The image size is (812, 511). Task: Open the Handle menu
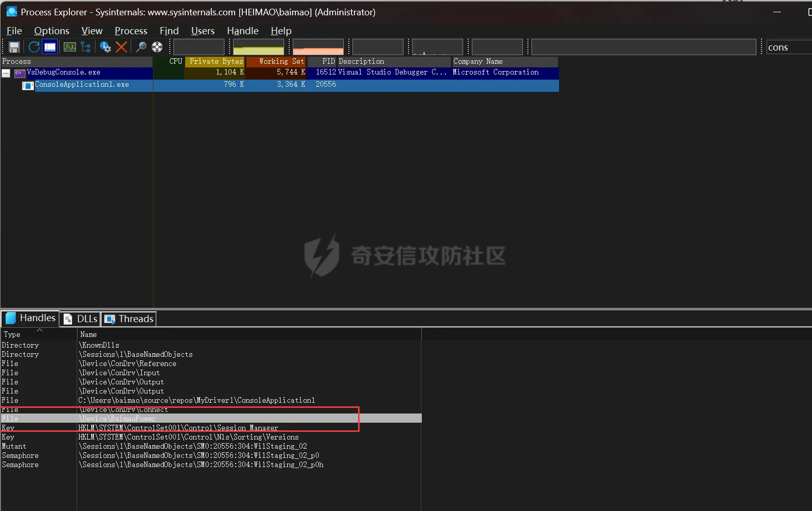(243, 31)
